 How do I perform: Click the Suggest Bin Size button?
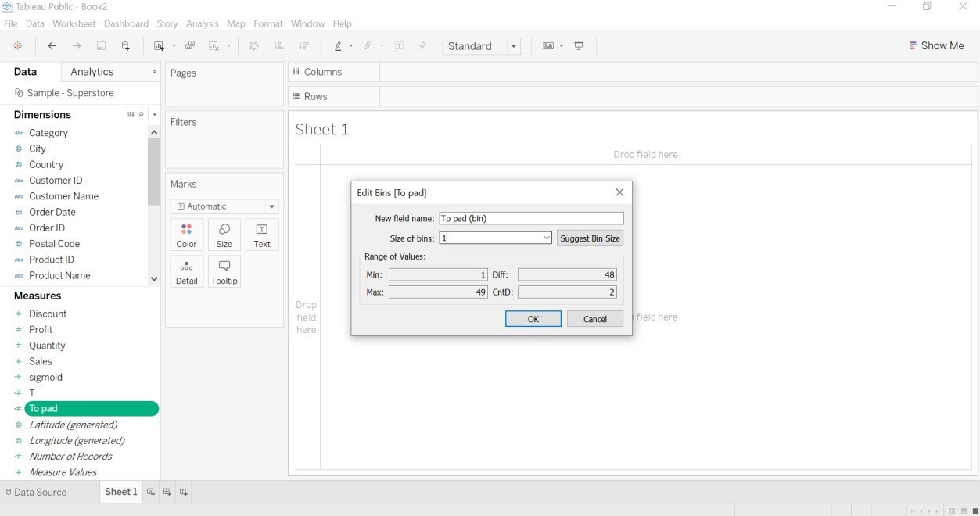(x=590, y=238)
